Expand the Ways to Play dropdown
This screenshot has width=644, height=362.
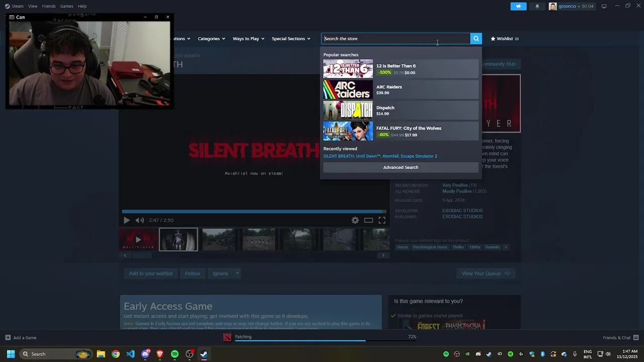(x=249, y=39)
